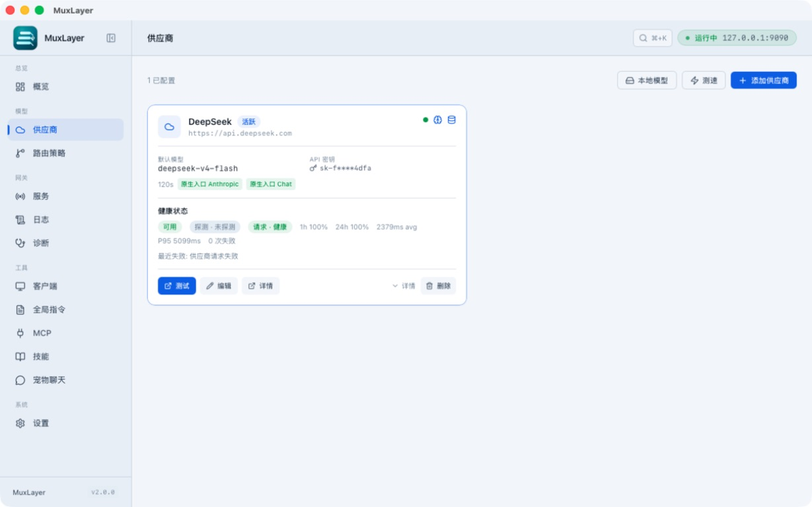The image size is (812, 507).
Task: Click the key icon beside the API key
Action: 313,168
